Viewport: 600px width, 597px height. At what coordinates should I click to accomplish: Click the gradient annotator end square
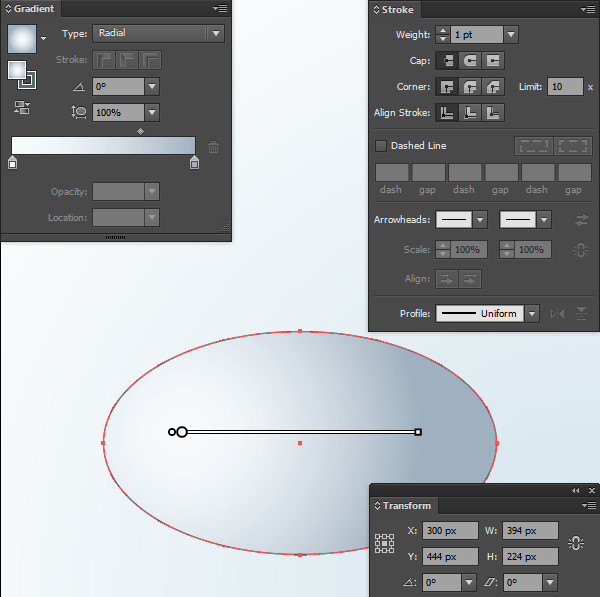click(x=418, y=432)
